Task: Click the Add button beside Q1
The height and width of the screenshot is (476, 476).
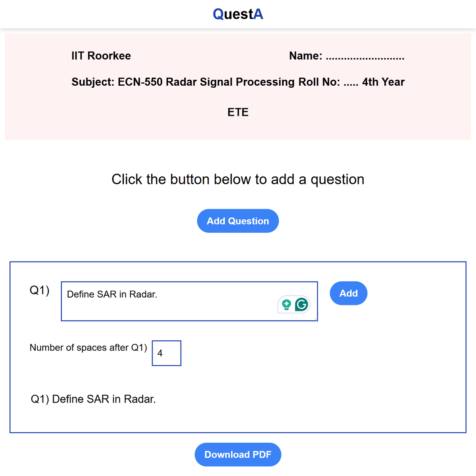Action: click(x=349, y=293)
